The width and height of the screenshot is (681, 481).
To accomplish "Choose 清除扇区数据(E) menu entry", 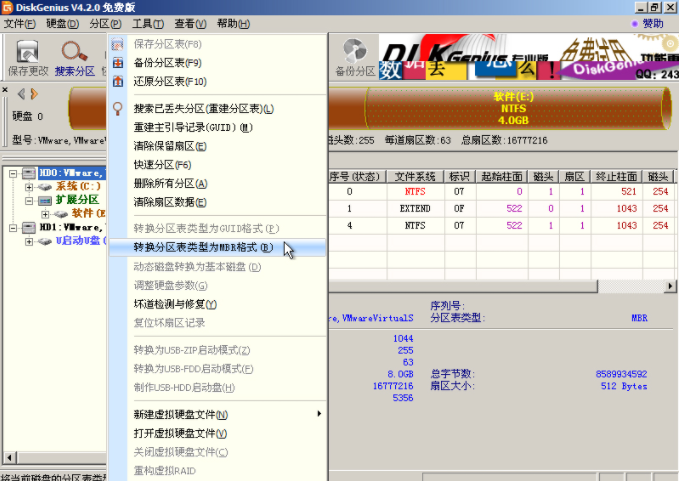I will (218, 202).
